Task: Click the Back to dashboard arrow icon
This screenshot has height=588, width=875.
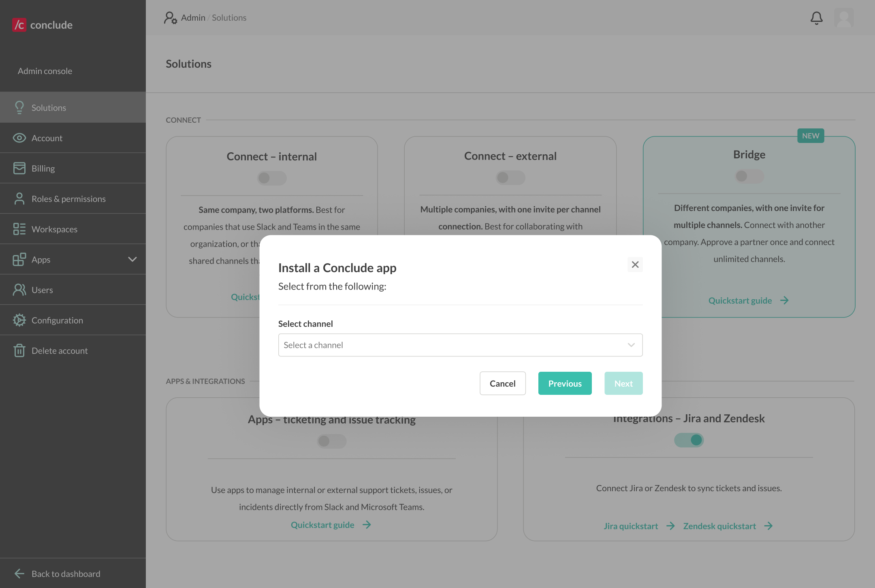Action: tap(19, 573)
